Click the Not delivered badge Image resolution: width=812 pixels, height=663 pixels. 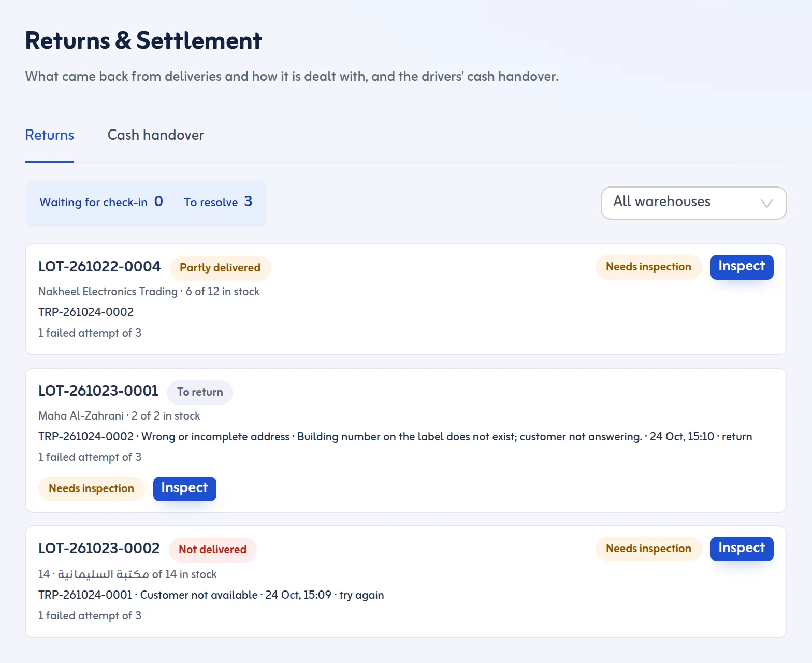click(212, 550)
